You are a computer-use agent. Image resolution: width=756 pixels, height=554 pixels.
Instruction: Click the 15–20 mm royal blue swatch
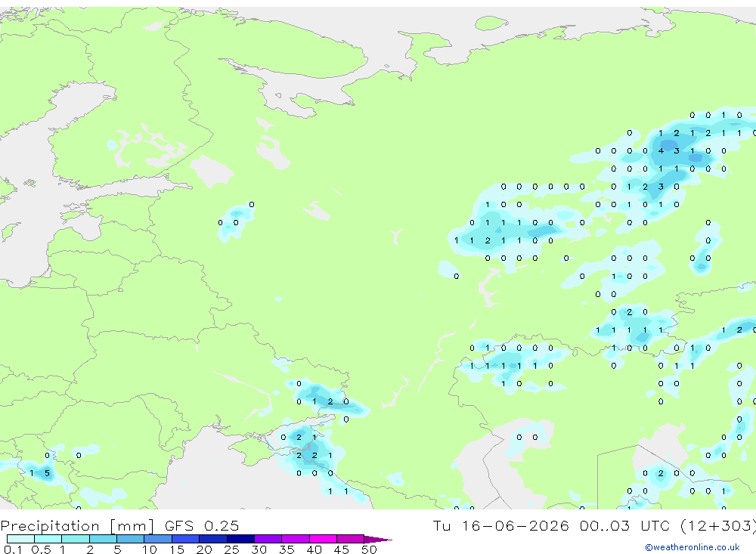pyautogui.click(x=186, y=539)
